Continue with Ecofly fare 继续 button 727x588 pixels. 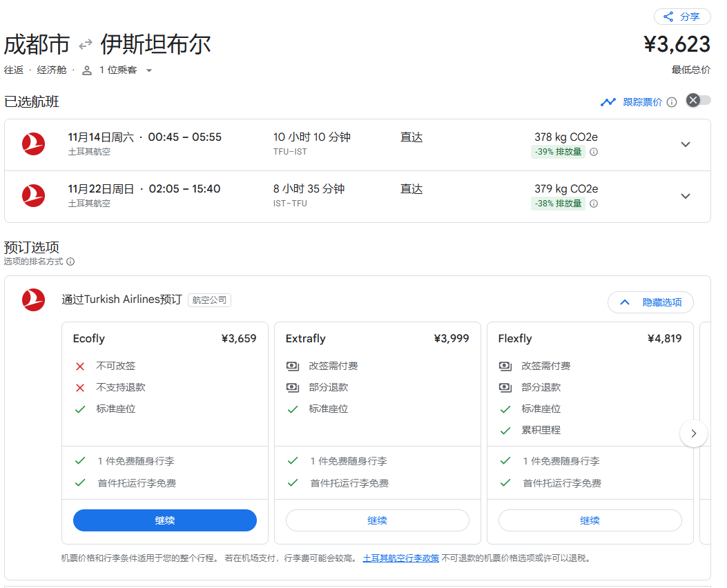click(x=164, y=520)
